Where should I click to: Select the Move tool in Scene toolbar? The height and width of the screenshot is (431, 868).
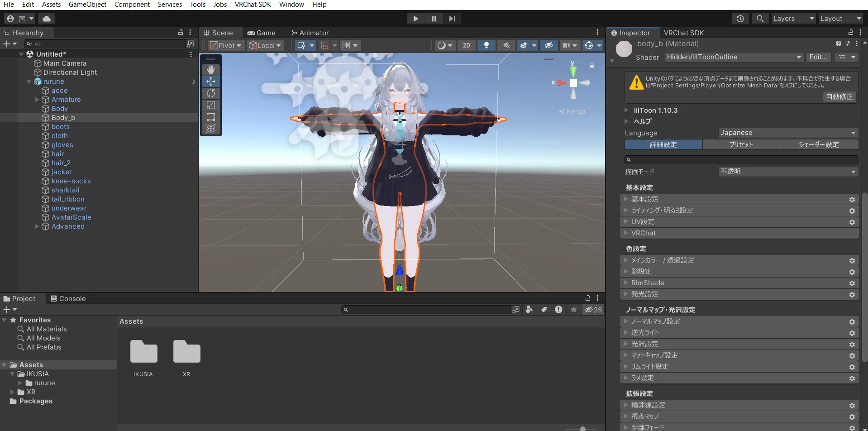211,81
